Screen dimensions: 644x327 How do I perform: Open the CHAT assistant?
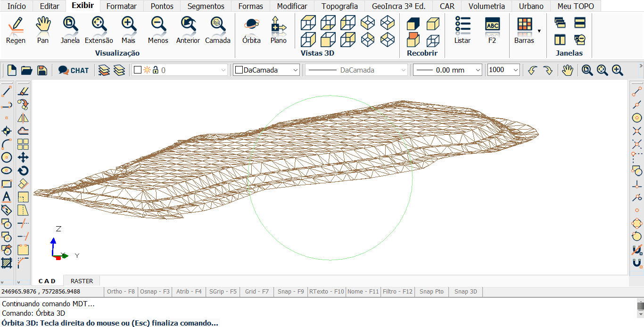[74, 70]
